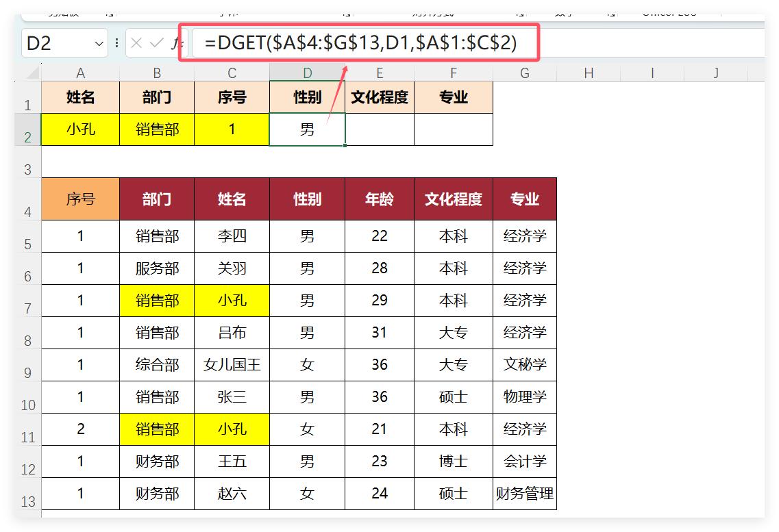Screen dimensions: 779x532
Task: Click the formula bar confirm checkmark icon
Action: point(156,43)
